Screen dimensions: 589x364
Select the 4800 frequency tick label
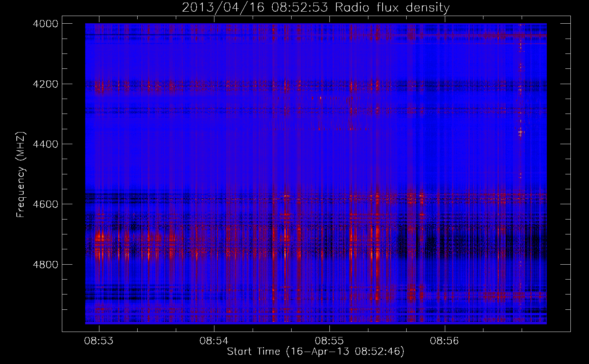[x=46, y=264]
